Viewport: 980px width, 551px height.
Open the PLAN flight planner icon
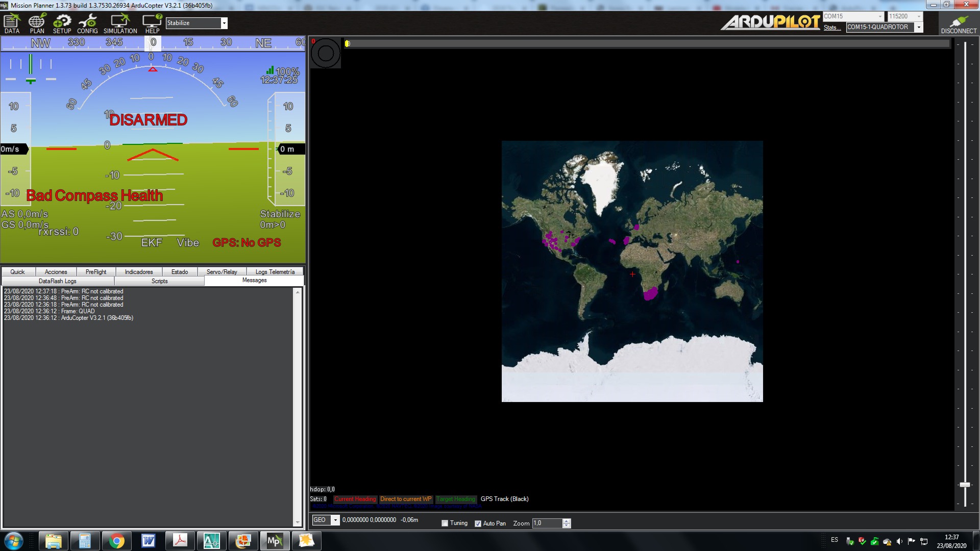(37, 23)
